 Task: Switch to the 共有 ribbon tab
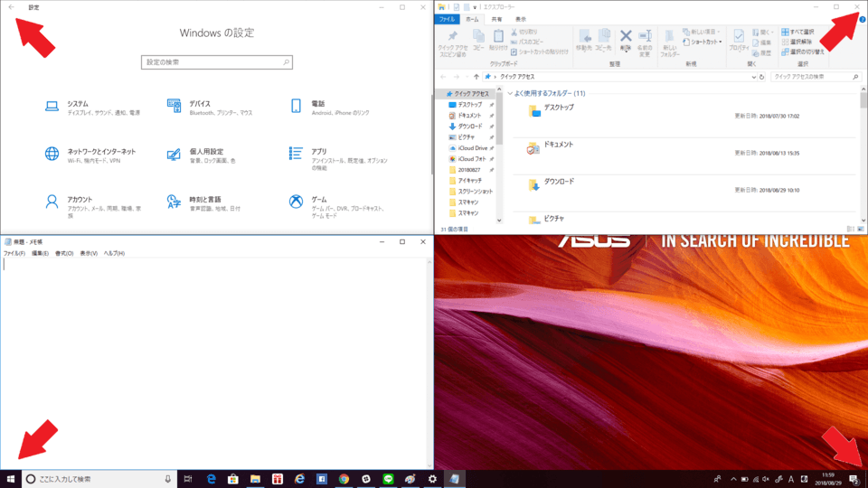496,18
